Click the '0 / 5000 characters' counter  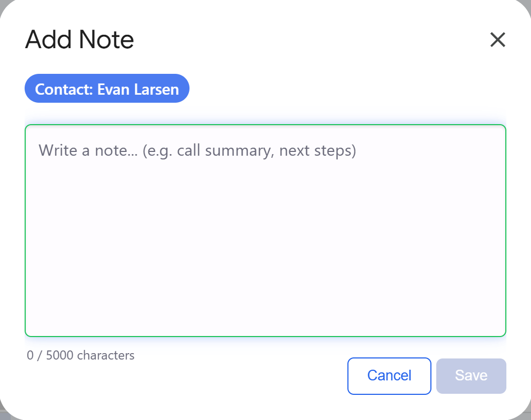click(x=81, y=355)
